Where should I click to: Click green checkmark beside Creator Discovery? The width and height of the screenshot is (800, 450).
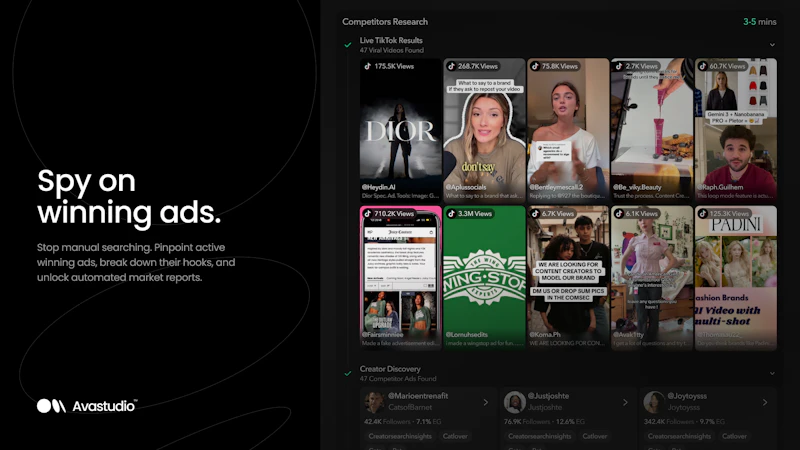click(x=348, y=373)
